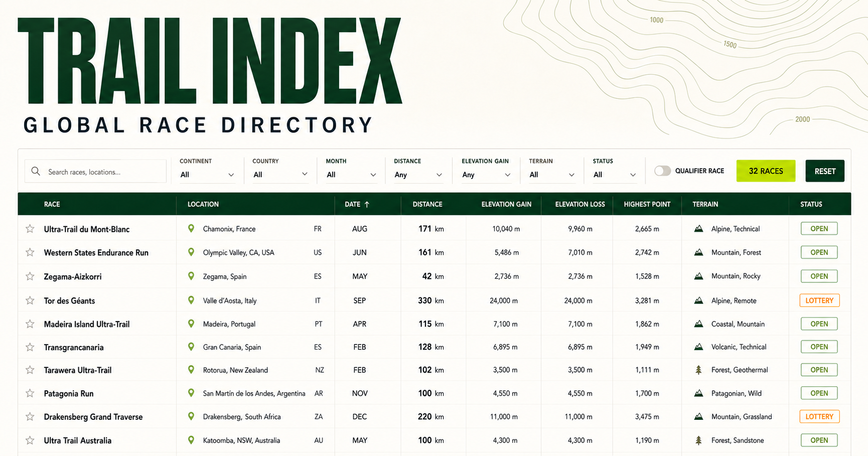The height and width of the screenshot is (456, 868).
Task: Click the mountain icon for Alpine, Technical
Action: point(698,229)
